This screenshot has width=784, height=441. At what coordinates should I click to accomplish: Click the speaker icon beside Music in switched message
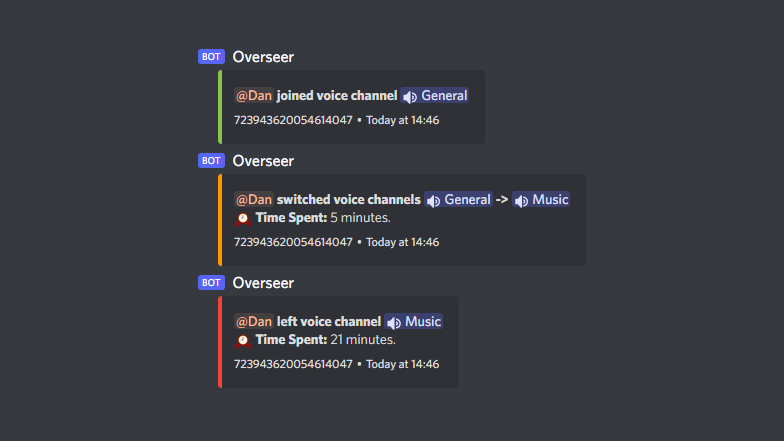click(522, 200)
